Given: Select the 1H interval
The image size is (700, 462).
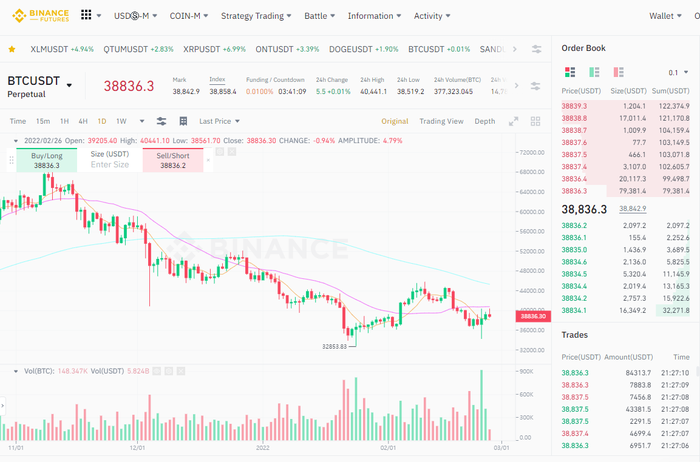Looking at the screenshot, I should pyautogui.click(x=64, y=121).
